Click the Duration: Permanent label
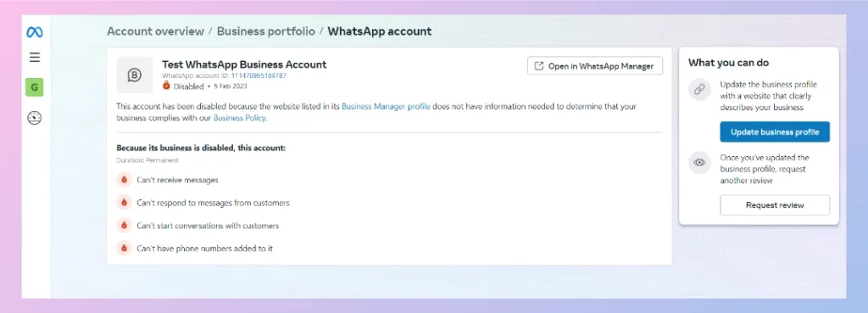868x313 pixels. (x=147, y=160)
